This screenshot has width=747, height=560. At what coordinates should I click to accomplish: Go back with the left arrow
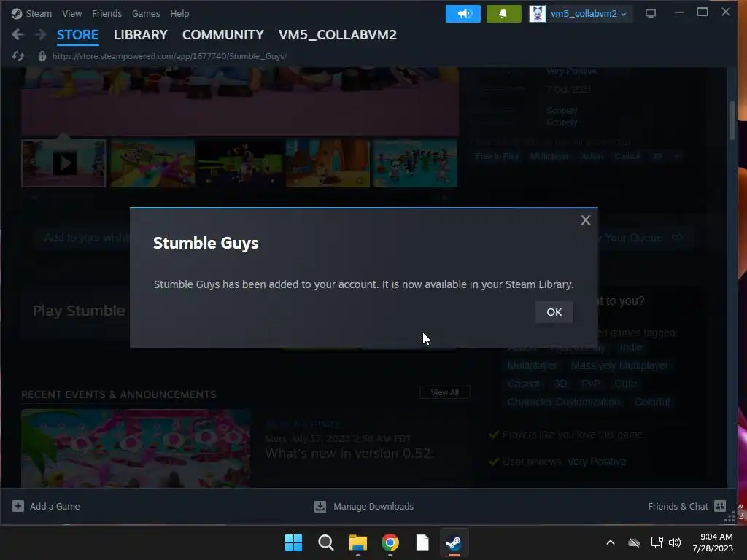pyautogui.click(x=18, y=34)
